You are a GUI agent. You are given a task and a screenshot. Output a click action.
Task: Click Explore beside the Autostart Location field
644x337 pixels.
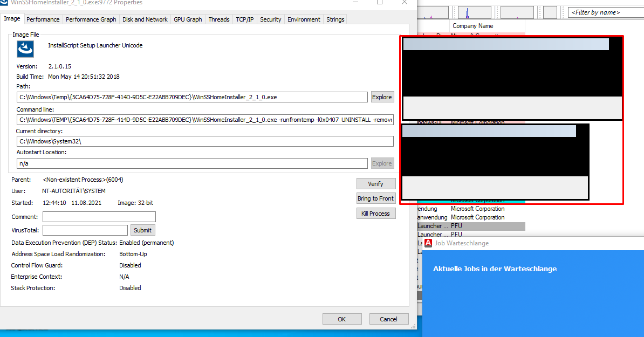click(382, 163)
